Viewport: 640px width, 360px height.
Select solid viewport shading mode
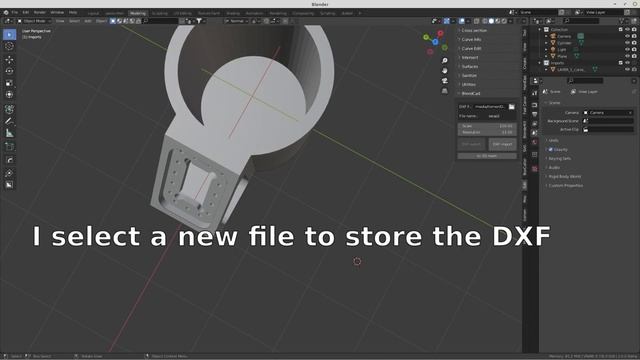[x=491, y=21]
